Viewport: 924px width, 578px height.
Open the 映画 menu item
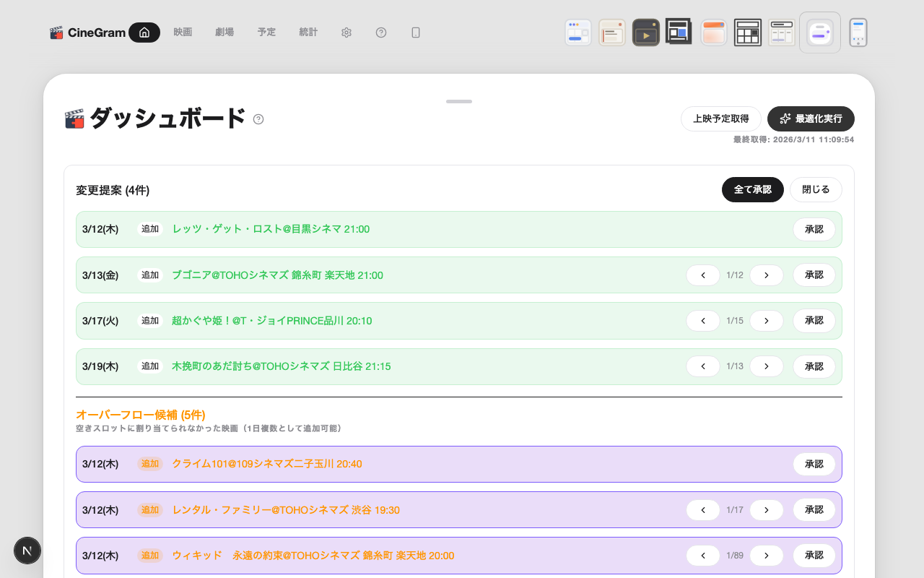183,32
